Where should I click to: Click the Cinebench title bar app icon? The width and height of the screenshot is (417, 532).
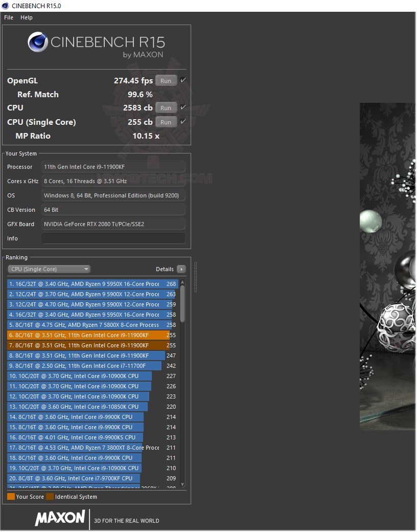pos(5,6)
